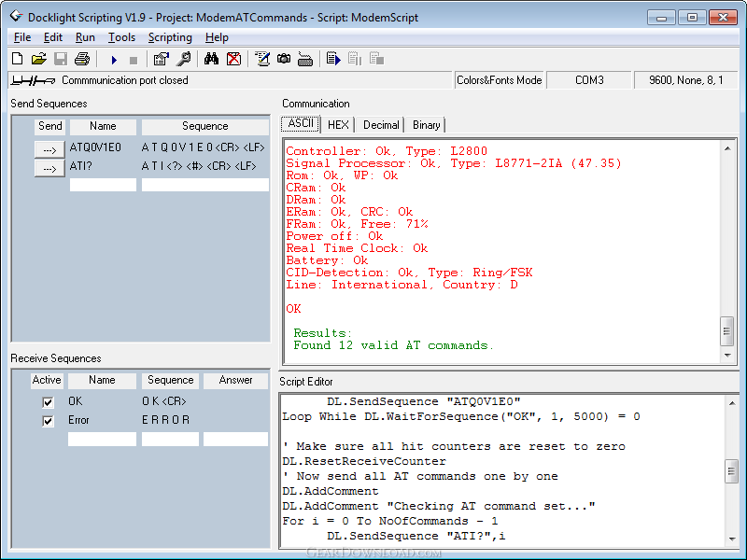Click the Docklight title bar application icon

[16, 17]
